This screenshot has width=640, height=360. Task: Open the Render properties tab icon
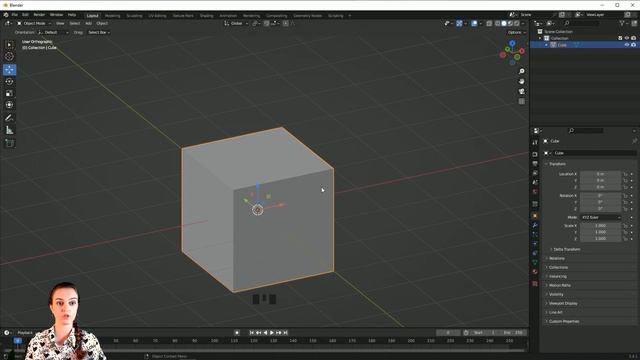coord(535,154)
